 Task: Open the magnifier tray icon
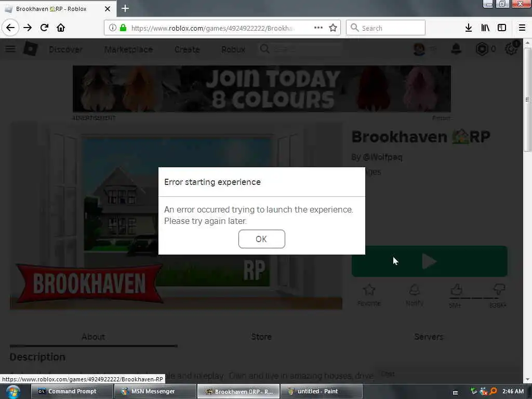[494, 391]
